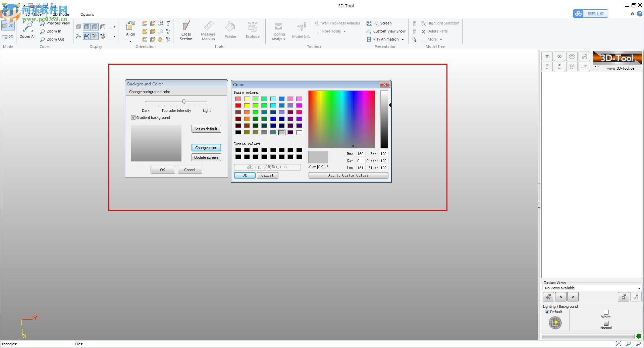
Task: Click the Explode tool
Action: pyautogui.click(x=253, y=30)
